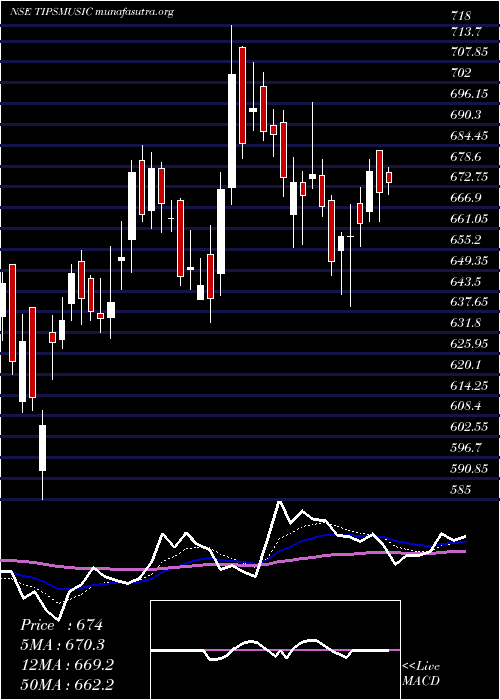Click the 631.8 price axis label
The height and width of the screenshot is (700, 500).
[x=466, y=323]
